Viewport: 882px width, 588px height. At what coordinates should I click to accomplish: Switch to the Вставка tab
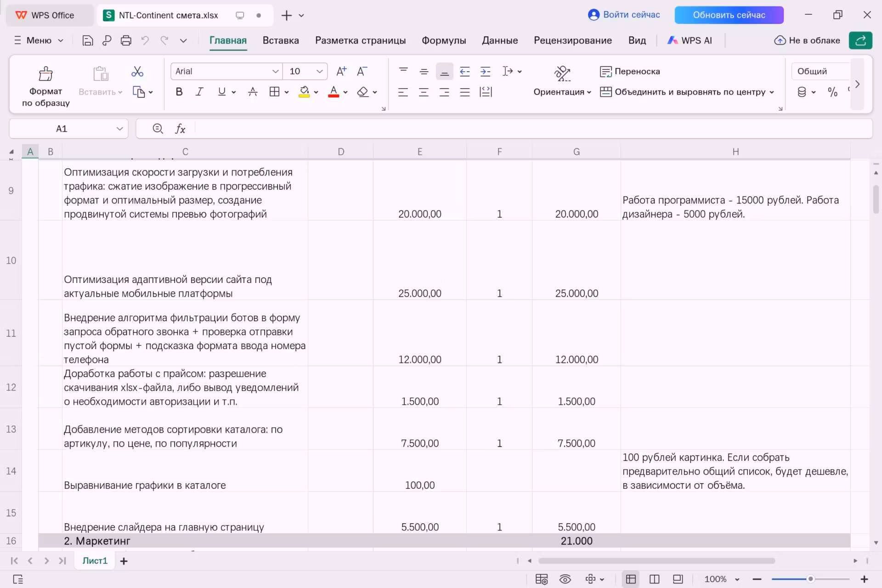point(281,40)
